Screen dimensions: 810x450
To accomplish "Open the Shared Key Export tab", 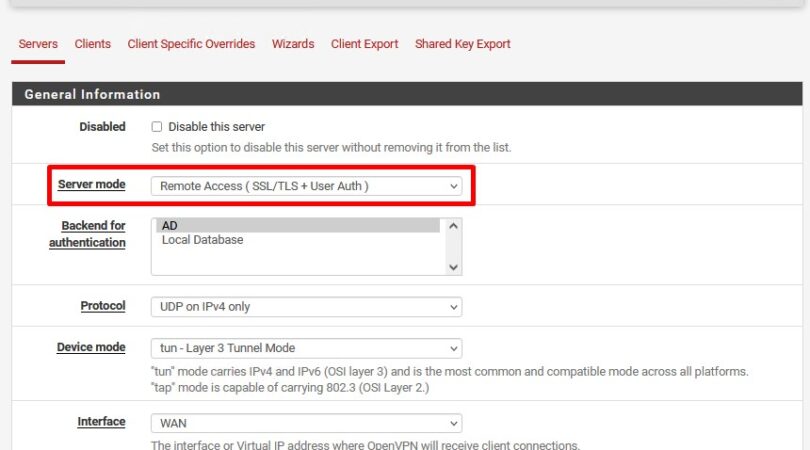I will tap(462, 44).
